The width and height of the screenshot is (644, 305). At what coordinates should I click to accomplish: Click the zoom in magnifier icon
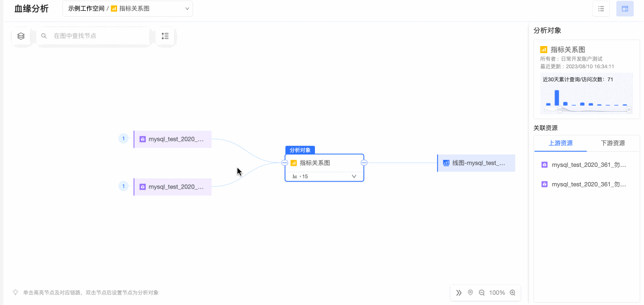point(512,293)
